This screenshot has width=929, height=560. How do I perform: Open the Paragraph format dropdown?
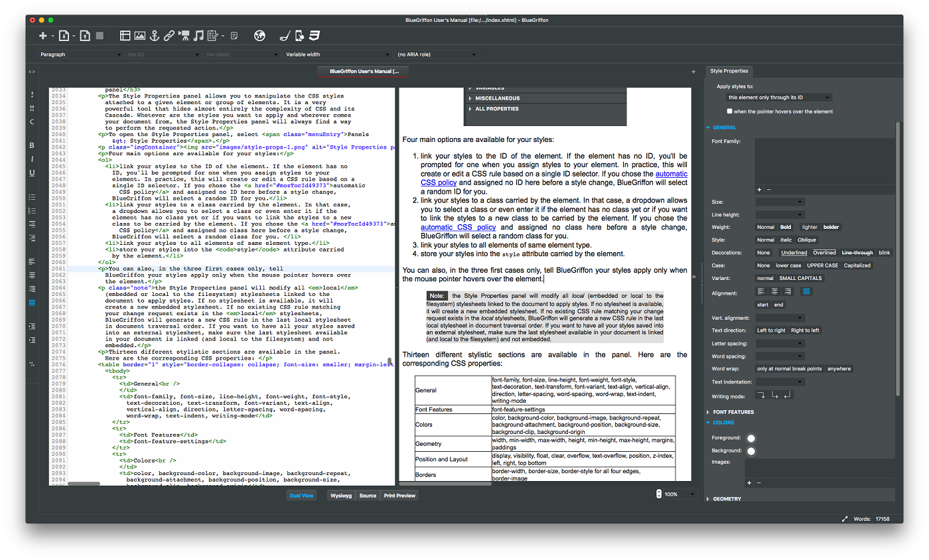(x=81, y=54)
